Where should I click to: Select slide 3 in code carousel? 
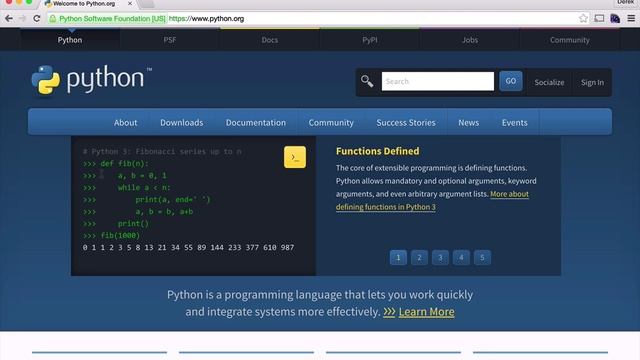point(440,258)
